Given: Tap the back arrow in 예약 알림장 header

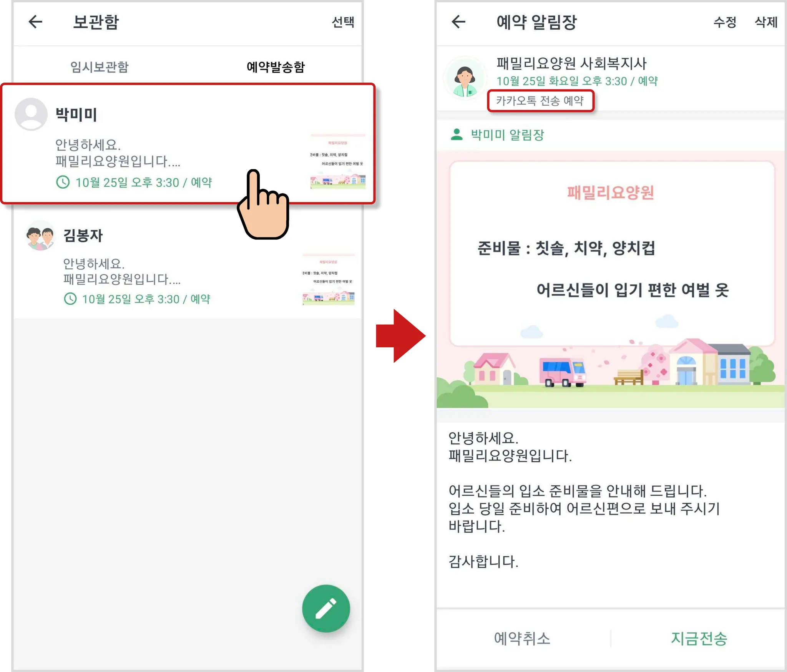Looking at the screenshot, I should pos(458,22).
